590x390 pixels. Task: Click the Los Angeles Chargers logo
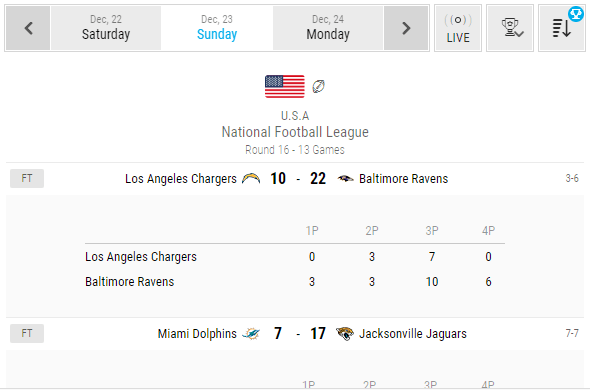[x=251, y=178]
